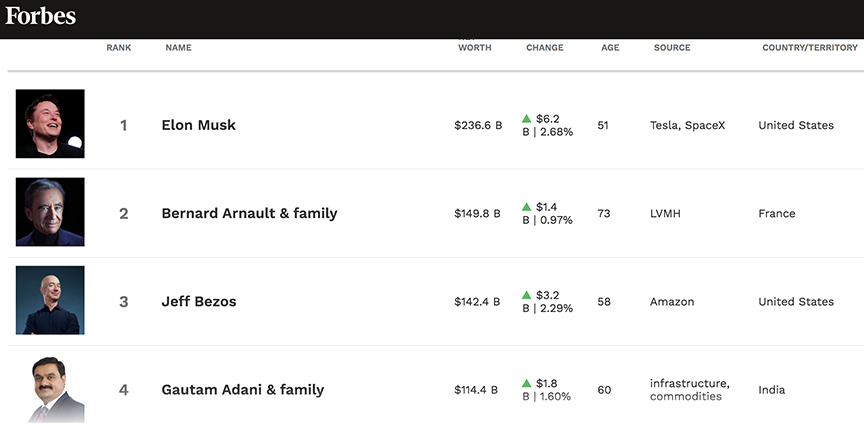Open the Jeff Bezos name link
The image size is (864, 437).
click(x=198, y=301)
